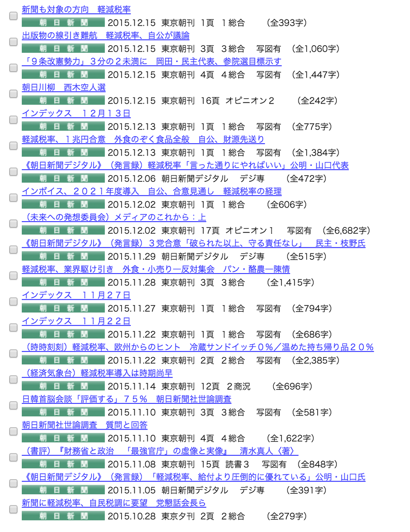Open the インデックス 11月27日 link

[x=76, y=295]
